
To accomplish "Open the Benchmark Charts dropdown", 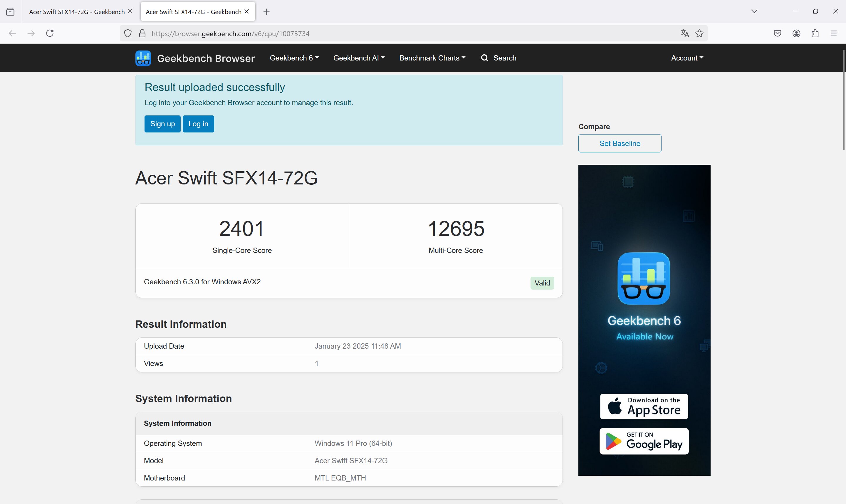I will tap(432, 58).
